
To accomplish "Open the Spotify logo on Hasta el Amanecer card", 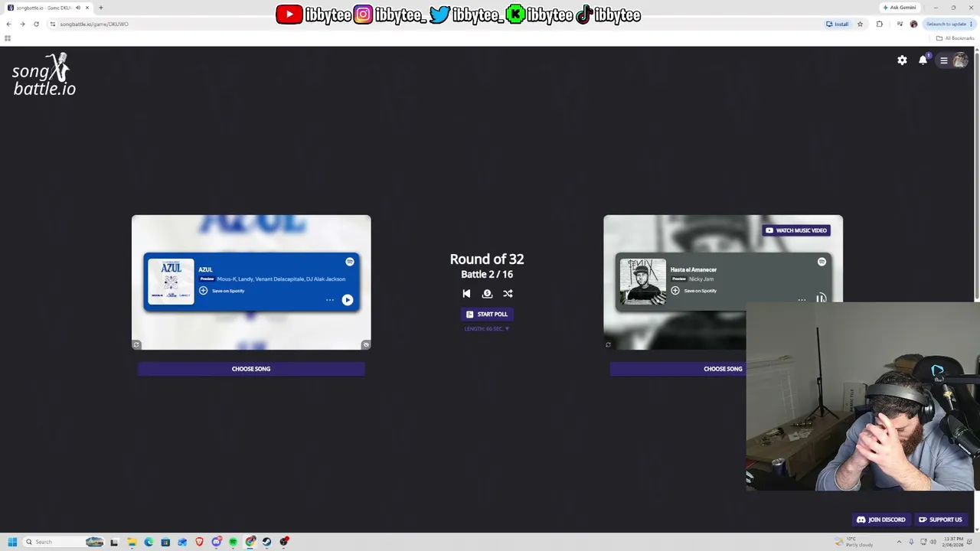I will (x=822, y=262).
